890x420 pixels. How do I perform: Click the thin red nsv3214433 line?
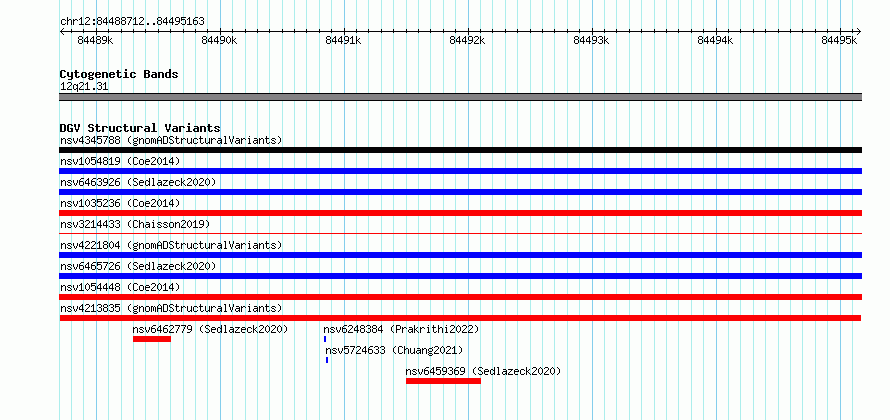click(460, 233)
